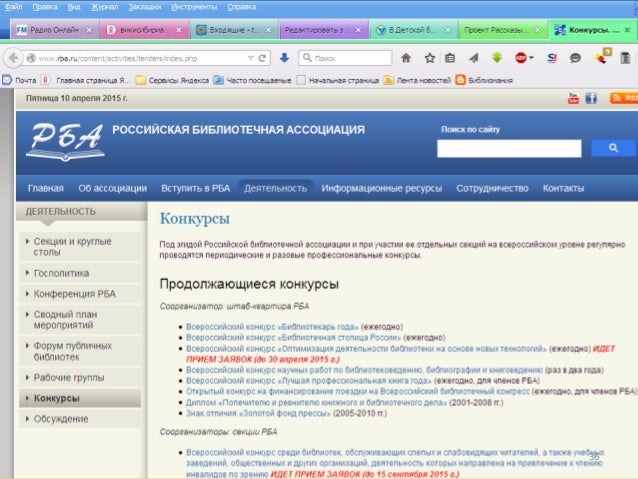This screenshot has width=638, height=479.
Task: Open Контакты navigation item
Action: point(564,188)
